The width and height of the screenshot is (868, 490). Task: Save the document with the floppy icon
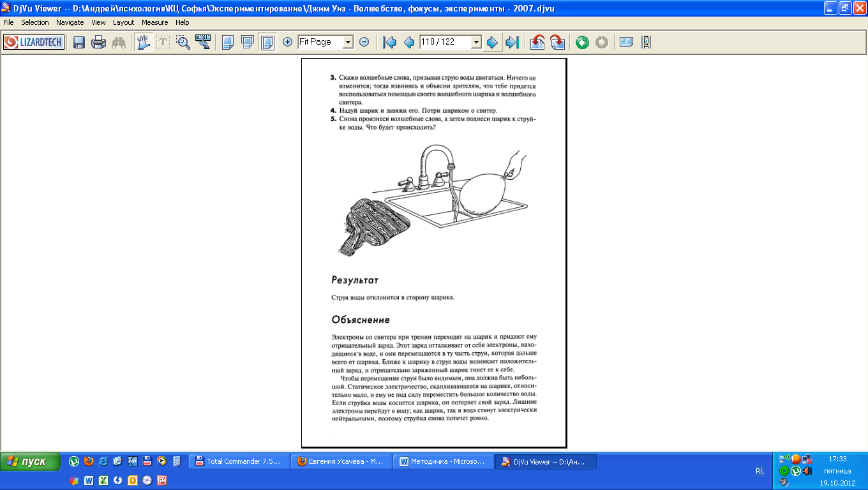point(79,42)
